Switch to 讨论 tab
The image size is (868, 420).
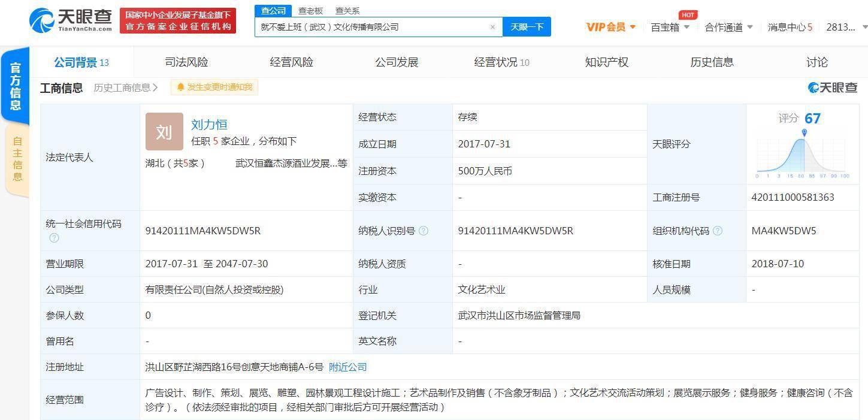pos(817,62)
